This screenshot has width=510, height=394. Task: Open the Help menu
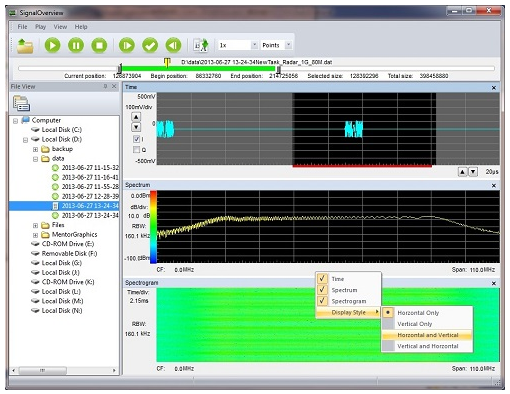pyautogui.click(x=81, y=27)
